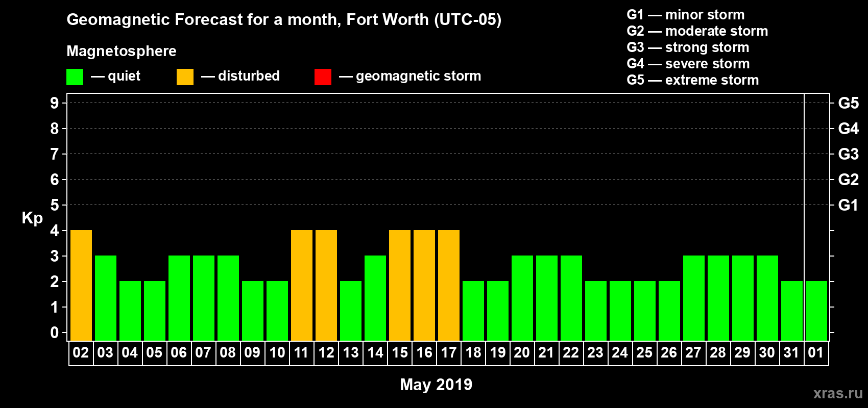Click the 'G5 — extreme storm' text

point(693,80)
